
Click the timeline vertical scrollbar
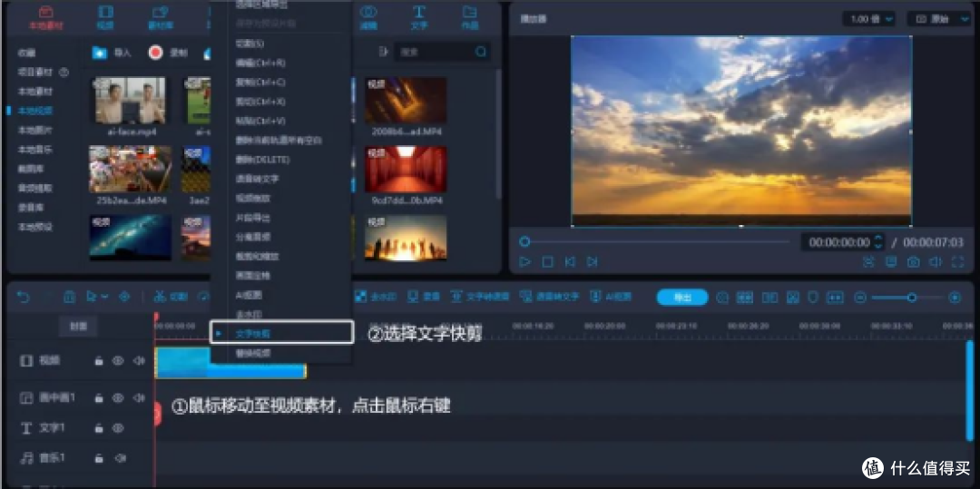click(x=969, y=390)
